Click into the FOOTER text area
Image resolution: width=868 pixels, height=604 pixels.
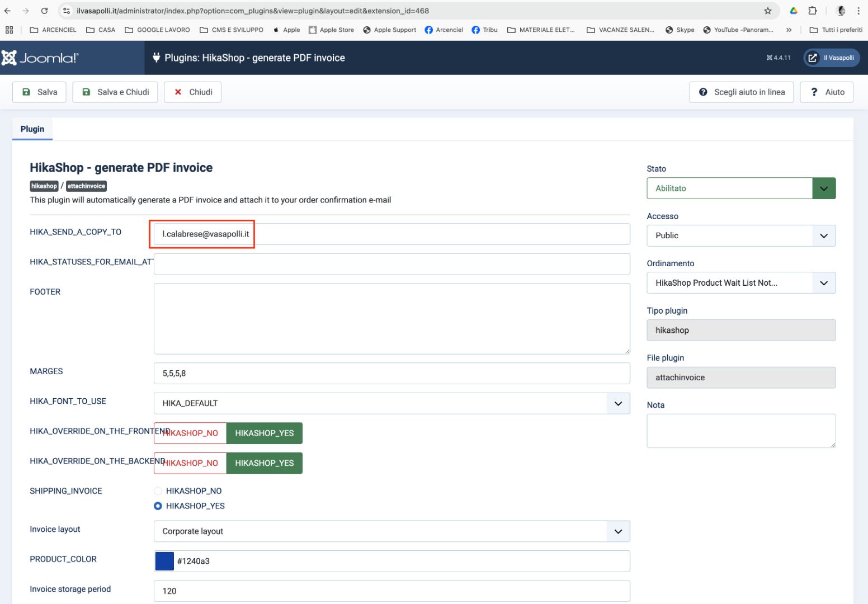pos(391,319)
